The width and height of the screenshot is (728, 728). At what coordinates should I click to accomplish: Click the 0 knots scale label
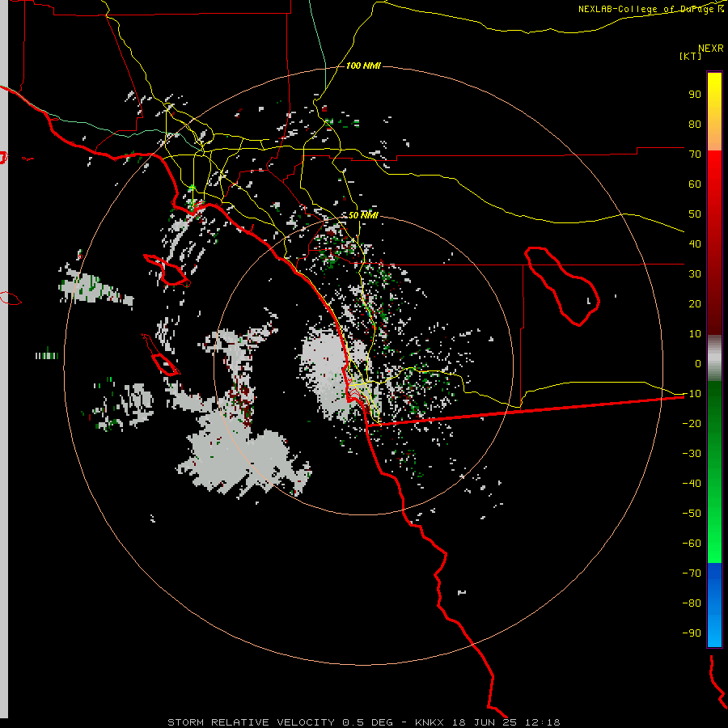(698, 364)
